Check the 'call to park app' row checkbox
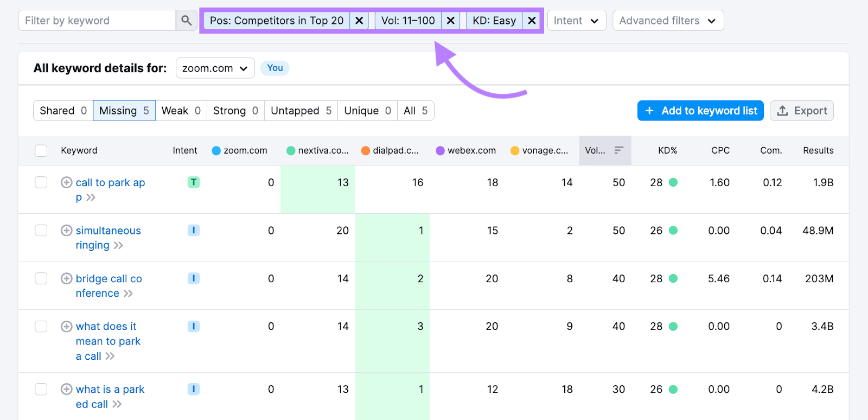868x420 pixels. (x=41, y=182)
